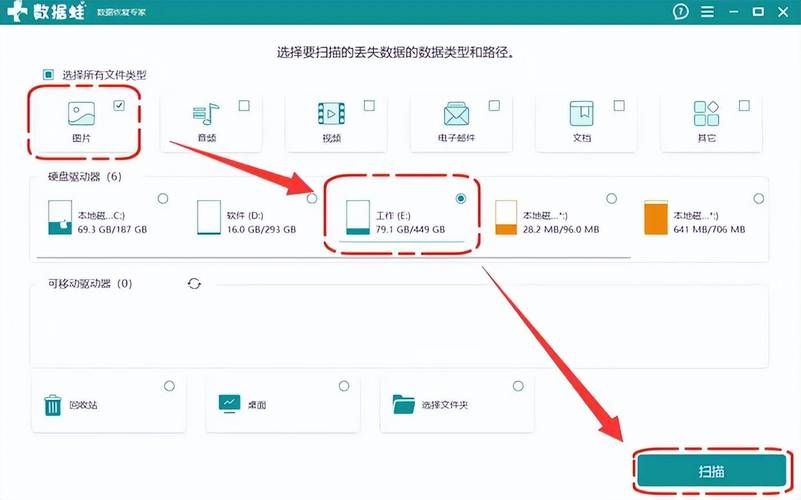The height and width of the screenshot is (500, 801).
Task: Check the 电子邮件 checkbox
Action: (x=494, y=106)
